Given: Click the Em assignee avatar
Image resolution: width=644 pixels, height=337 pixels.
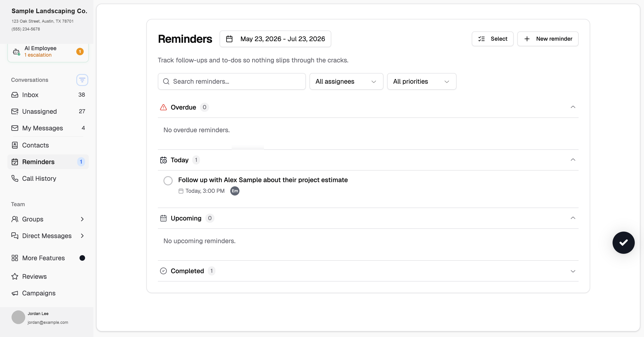Looking at the screenshot, I should [235, 191].
